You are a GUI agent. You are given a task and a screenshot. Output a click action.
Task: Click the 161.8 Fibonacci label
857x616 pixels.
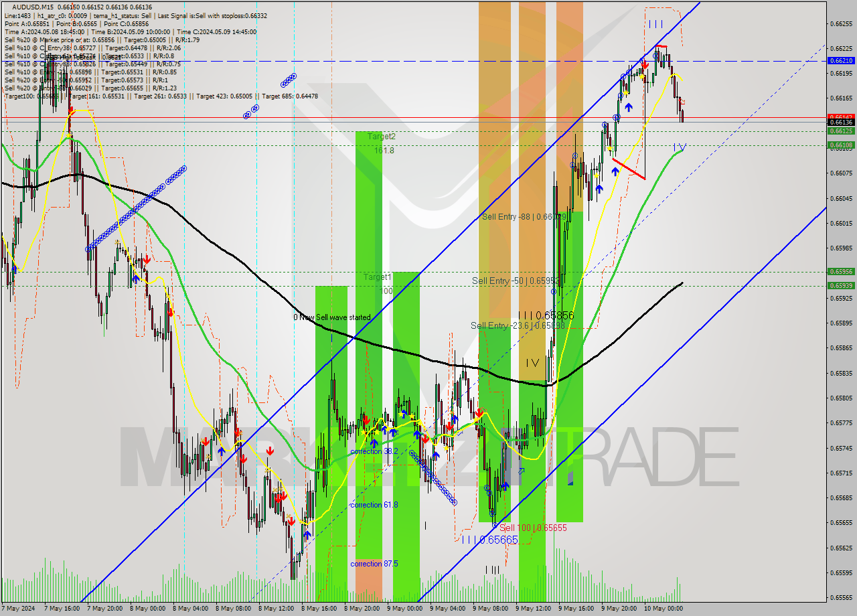coord(384,151)
